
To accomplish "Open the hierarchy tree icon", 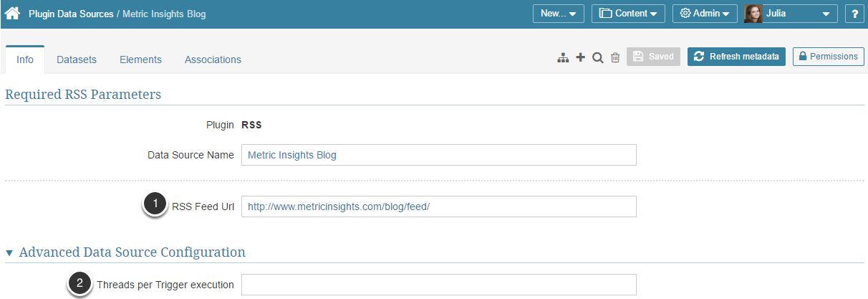I will tap(563, 57).
